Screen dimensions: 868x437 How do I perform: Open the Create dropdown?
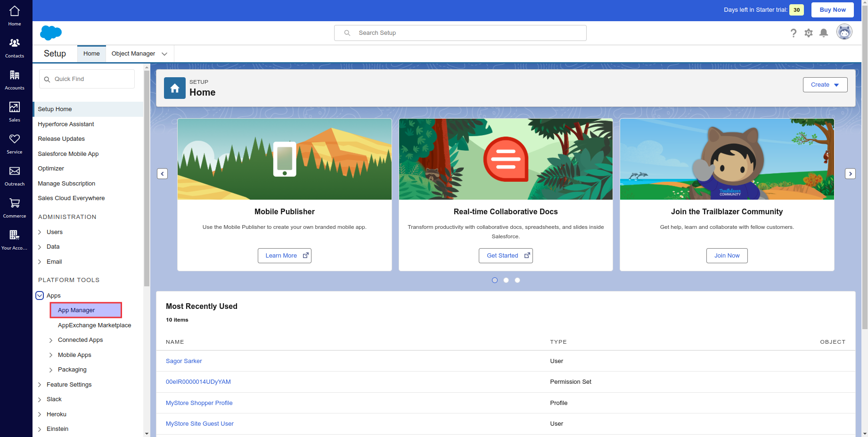825,85
